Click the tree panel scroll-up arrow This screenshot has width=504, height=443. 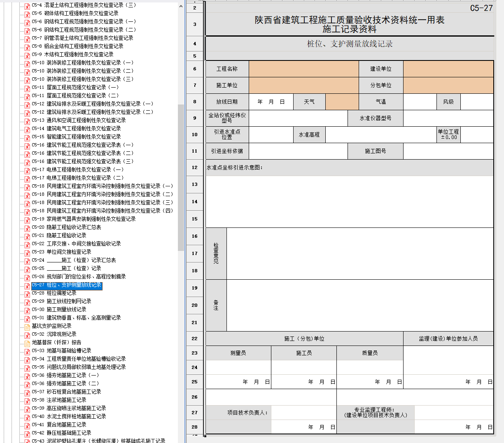(181, 6)
